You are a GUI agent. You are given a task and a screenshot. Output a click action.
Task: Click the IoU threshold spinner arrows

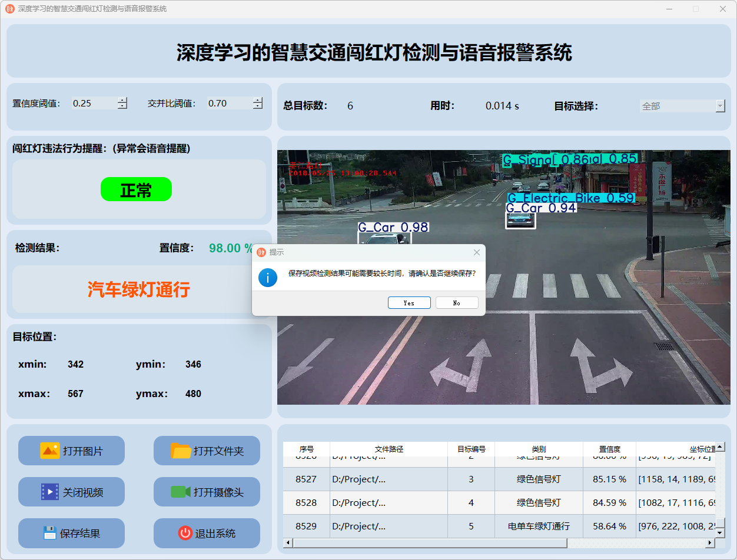(x=258, y=103)
